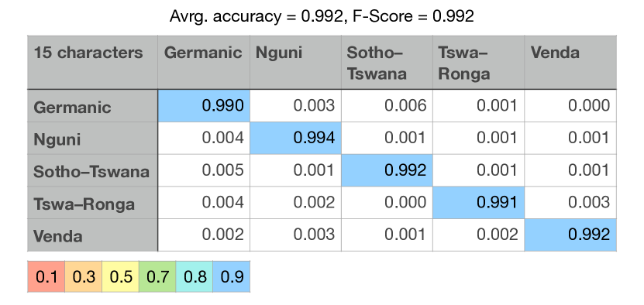Click the Tswa–Ronga column header
This screenshot has height=305, width=644.
pyautogui.click(x=478, y=63)
